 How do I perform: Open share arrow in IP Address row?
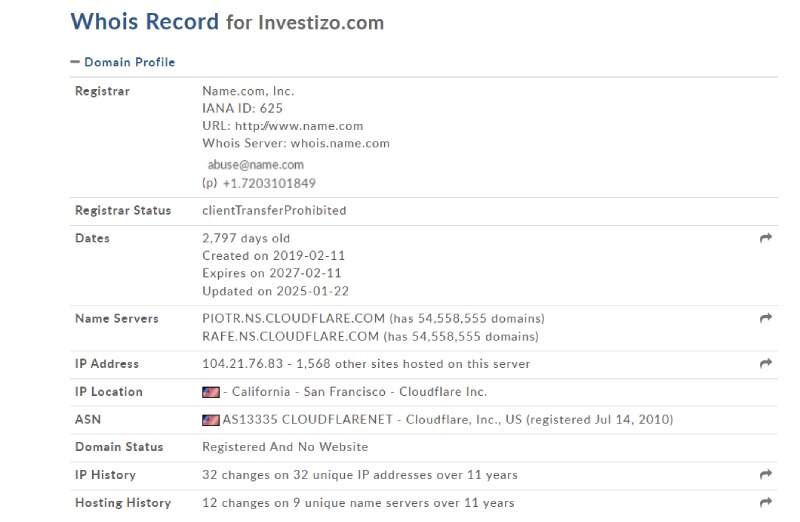point(765,364)
